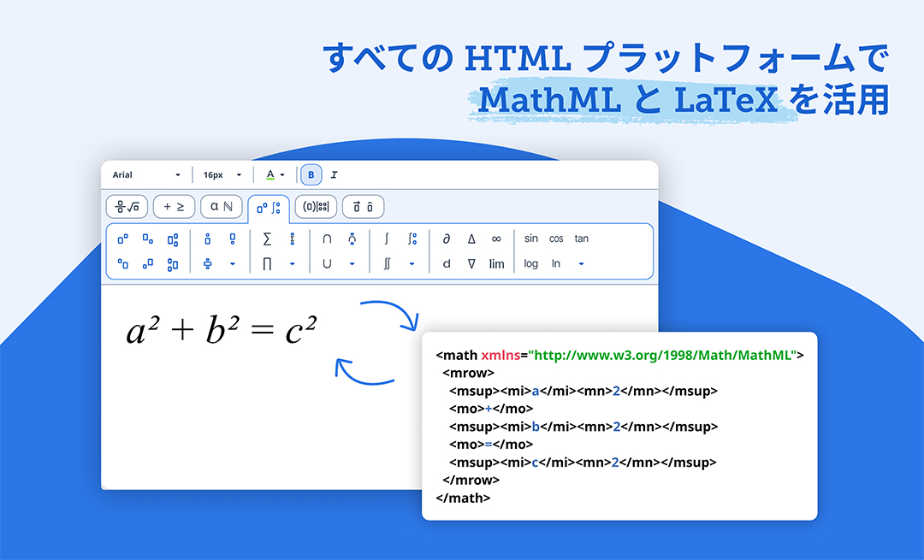Screen dimensions: 924x560
Task: Switch to operators plus and greater-equal tab
Action: tap(174, 207)
